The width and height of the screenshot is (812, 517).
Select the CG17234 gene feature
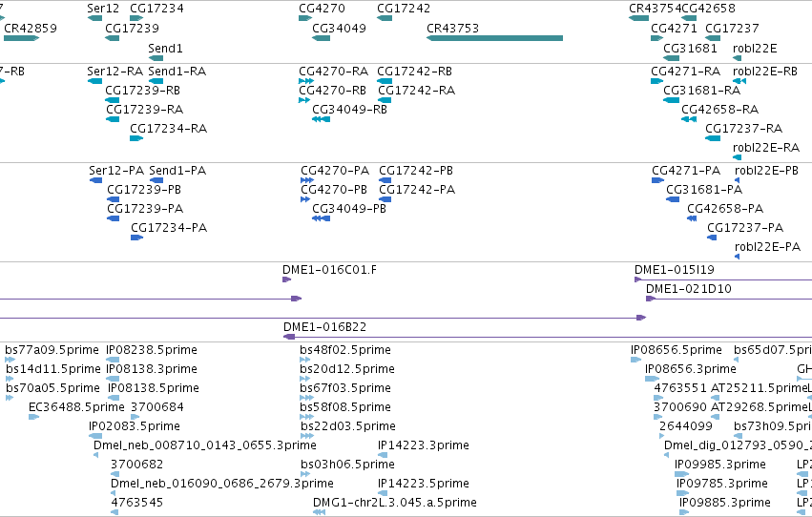(136, 18)
